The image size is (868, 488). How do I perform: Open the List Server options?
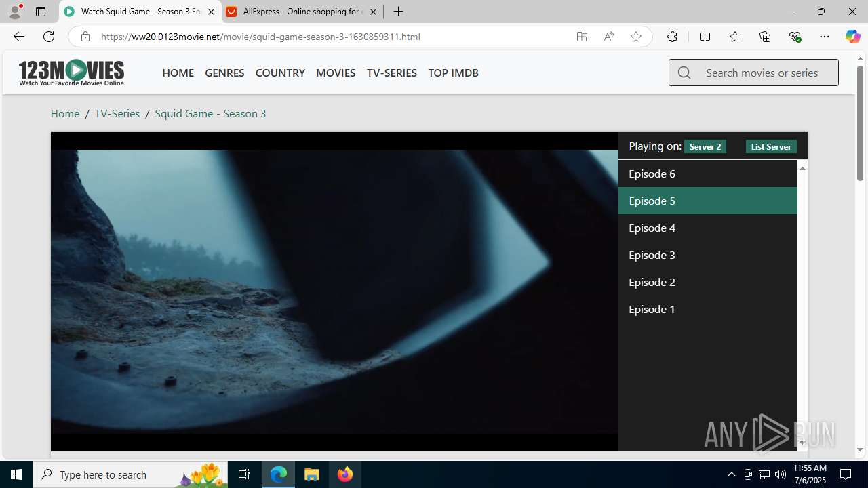[771, 146]
